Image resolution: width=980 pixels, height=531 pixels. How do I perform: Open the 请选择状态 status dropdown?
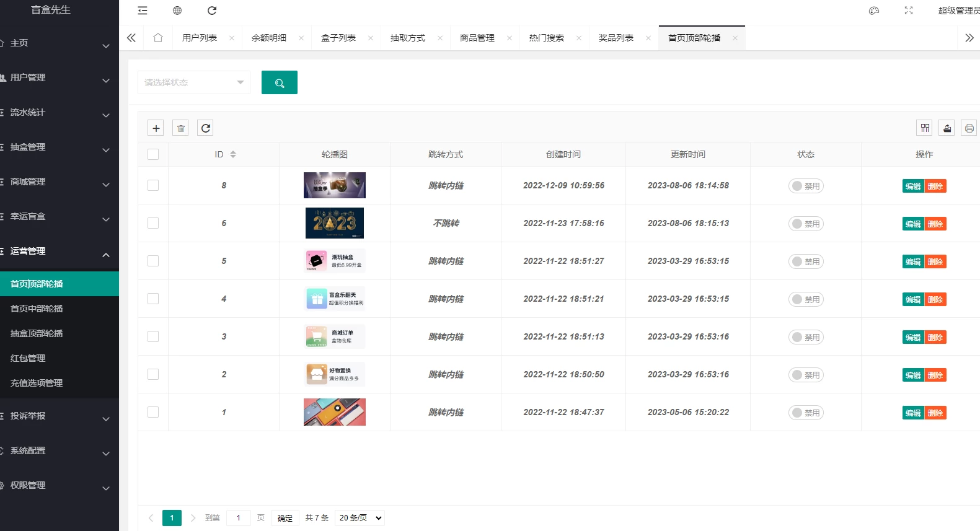[x=193, y=82]
